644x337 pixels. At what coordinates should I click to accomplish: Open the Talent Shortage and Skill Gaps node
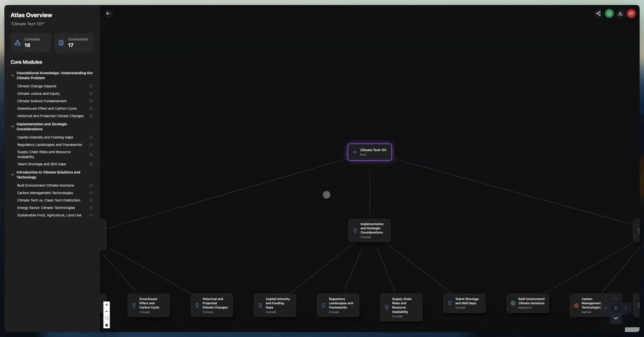click(464, 303)
